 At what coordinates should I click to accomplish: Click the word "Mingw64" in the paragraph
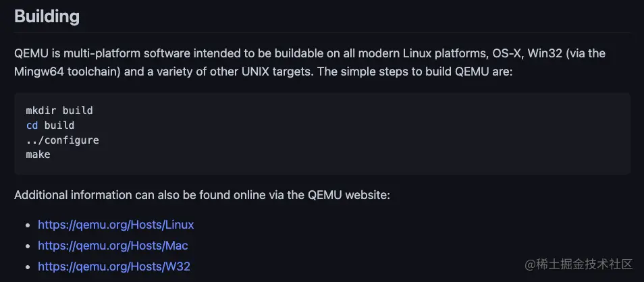(38, 72)
